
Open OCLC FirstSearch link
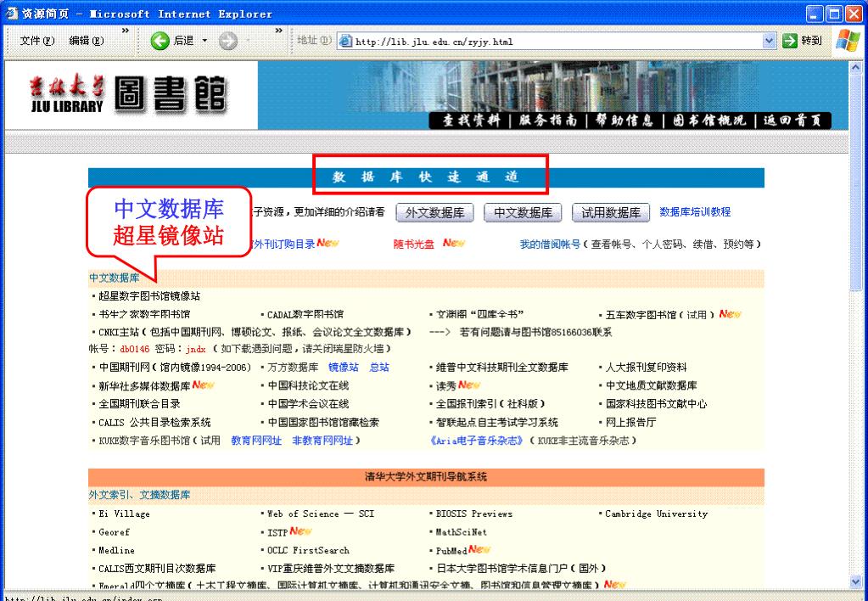point(308,550)
